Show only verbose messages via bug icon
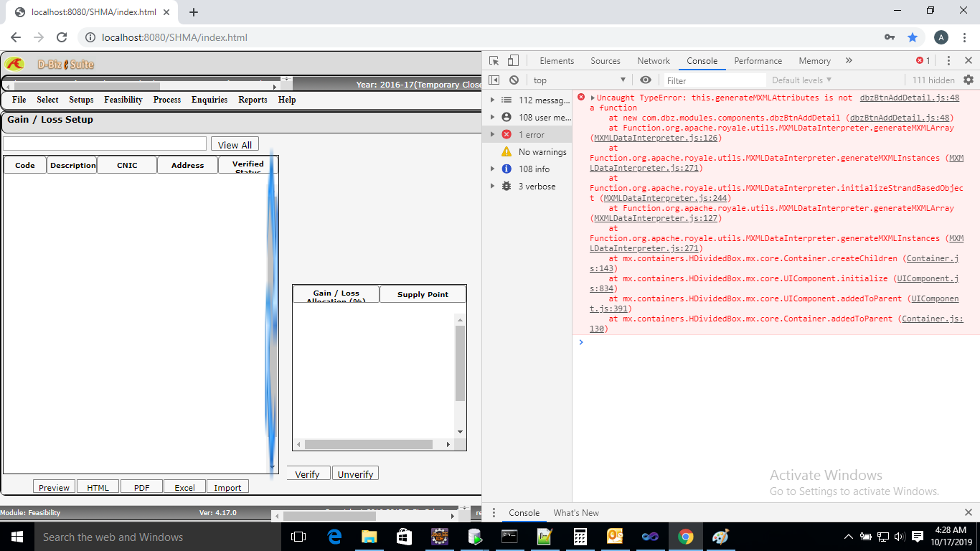Screen dimensions: 980x551 (507, 186)
